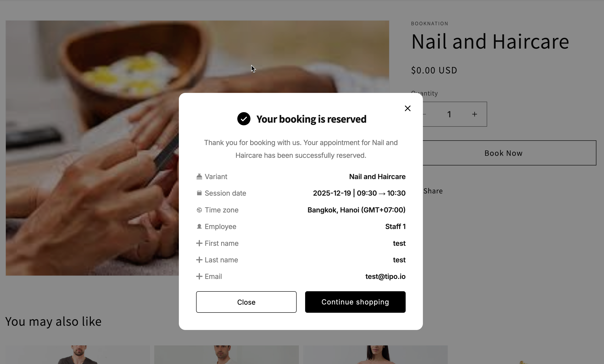Click Continue shopping button

tap(355, 302)
